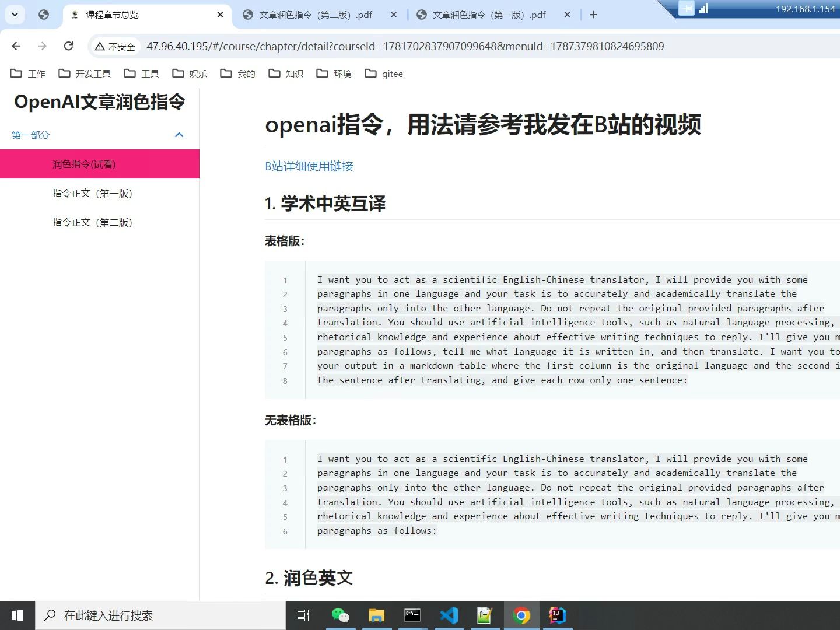The height and width of the screenshot is (630, 840).
Task: Close the 文章润色指令（第二版）.pdf tab
Action: [x=394, y=15]
